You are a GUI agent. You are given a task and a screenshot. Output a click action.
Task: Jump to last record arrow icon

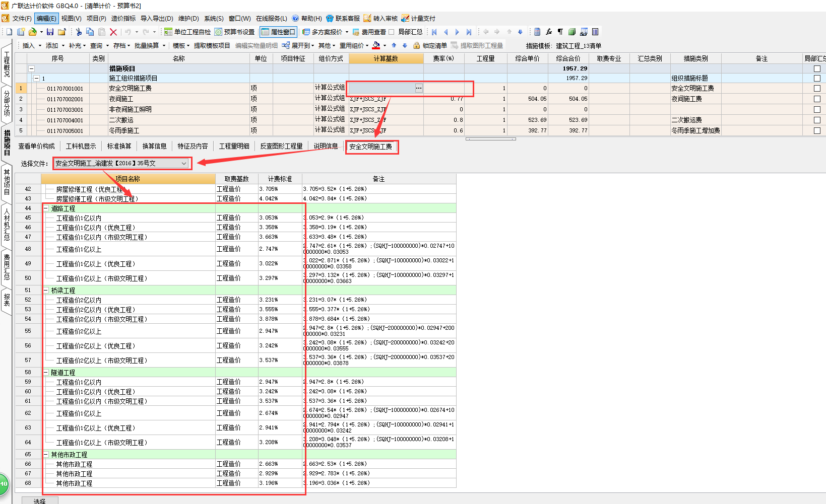click(469, 32)
